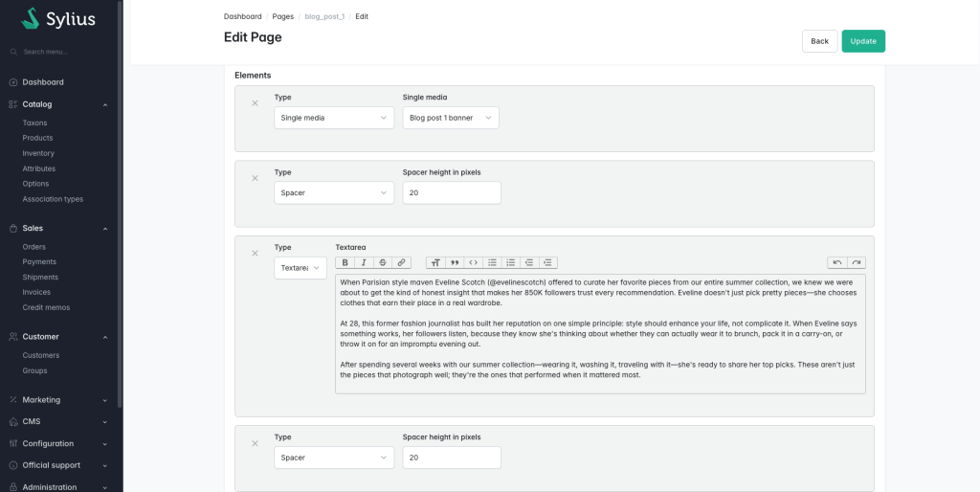The height and width of the screenshot is (492, 980).
Task: Click the Update button
Action: [862, 41]
